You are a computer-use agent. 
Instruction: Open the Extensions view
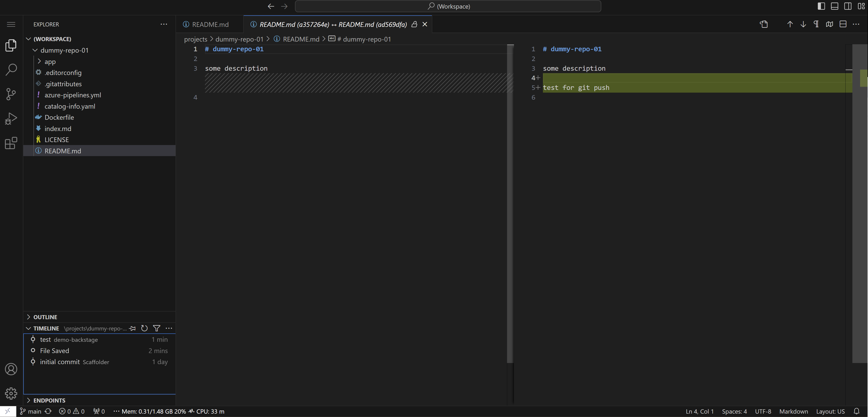coord(11,143)
